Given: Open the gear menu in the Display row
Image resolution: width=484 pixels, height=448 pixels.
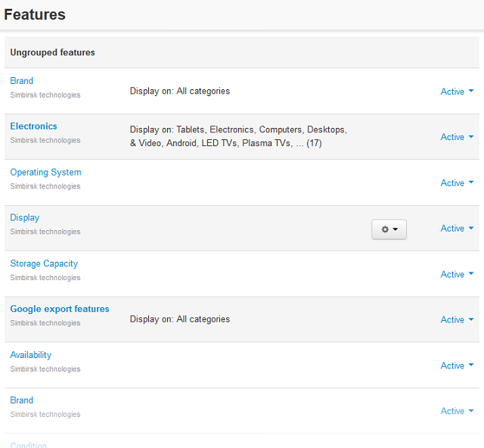Looking at the screenshot, I should (x=389, y=229).
